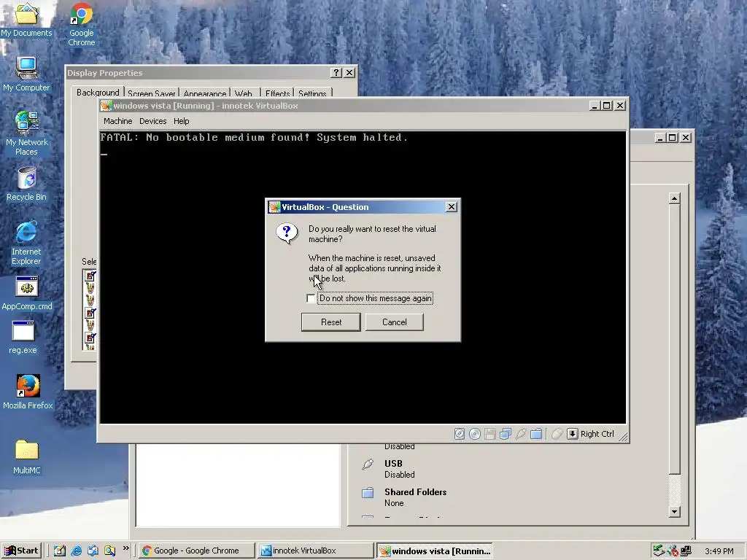747x560 pixels.
Task: Click the Shared Folders heading link
Action: [415, 492]
